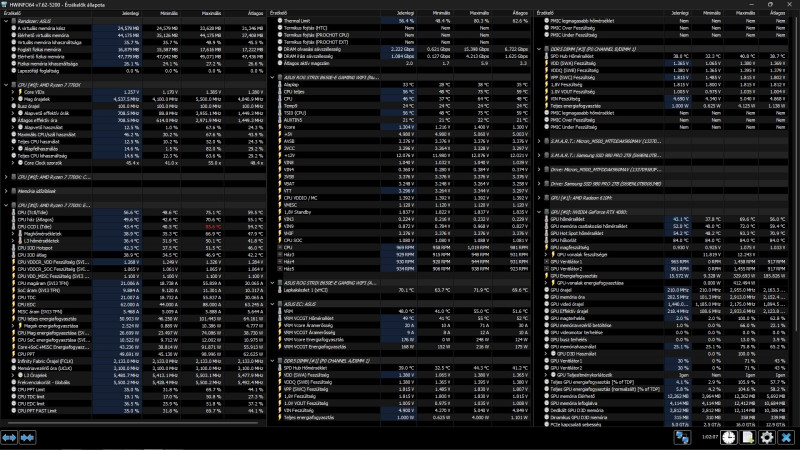Click the 1:02:07 elapsed time readout
This screenshot has height=450, width=800.
(x=710, y=437)
